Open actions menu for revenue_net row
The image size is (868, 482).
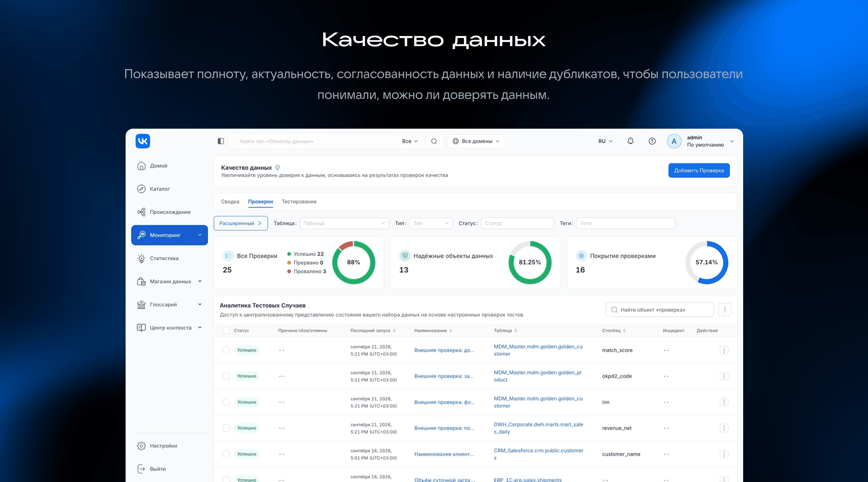pos(724,428)
